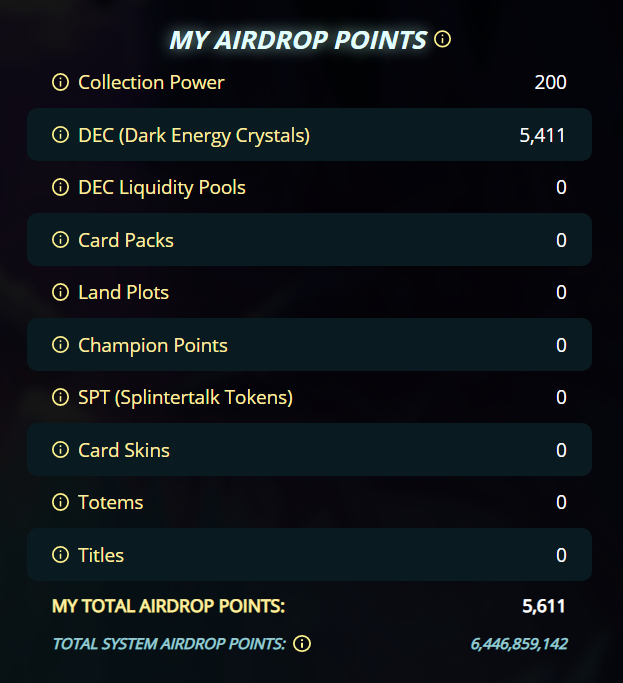Click Total System Airdrop Points info icon
Image resolution: width=623 pixels, height=683 pixels.
[302, 643]
